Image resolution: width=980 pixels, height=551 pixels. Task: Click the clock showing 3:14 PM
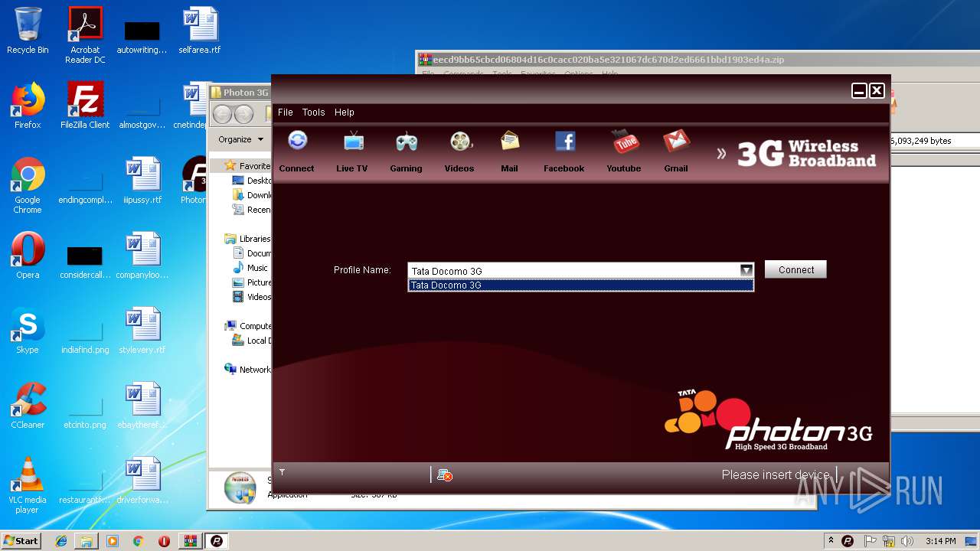pyautogui.click(x=940, y=540)
